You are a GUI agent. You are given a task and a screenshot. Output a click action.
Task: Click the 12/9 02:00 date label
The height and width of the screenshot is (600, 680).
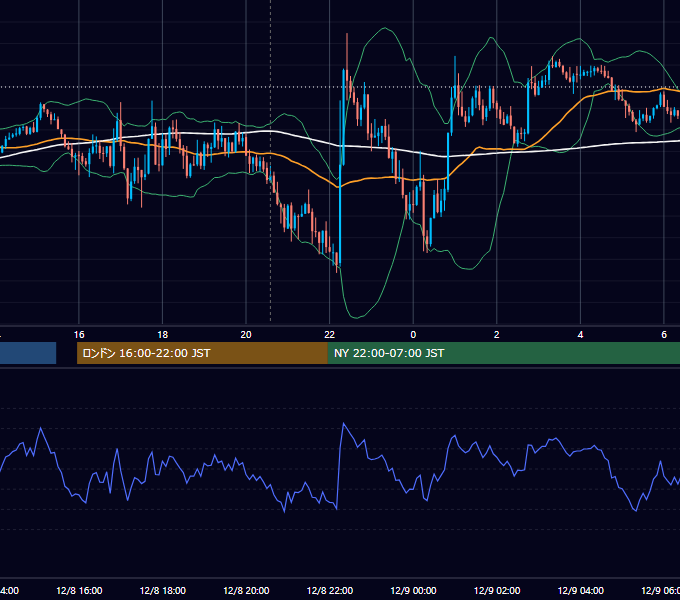click(x=497, y=590)
